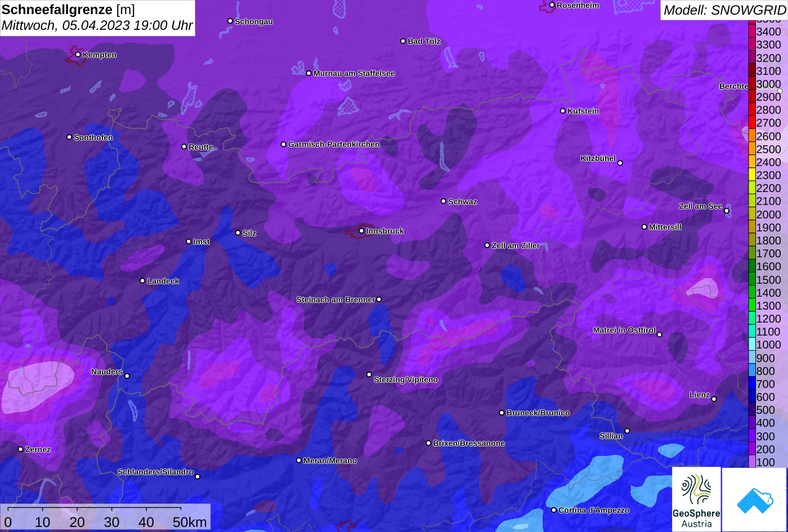
Task: Select the "2000" legend value
Action: coord(769,214)
